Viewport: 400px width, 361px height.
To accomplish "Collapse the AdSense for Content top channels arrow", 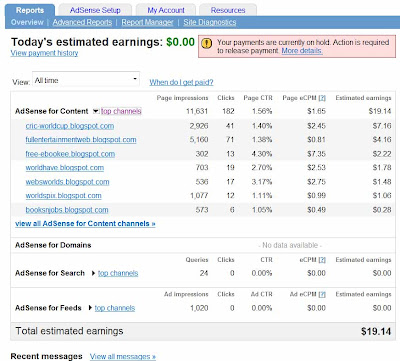I will [95, 111].
